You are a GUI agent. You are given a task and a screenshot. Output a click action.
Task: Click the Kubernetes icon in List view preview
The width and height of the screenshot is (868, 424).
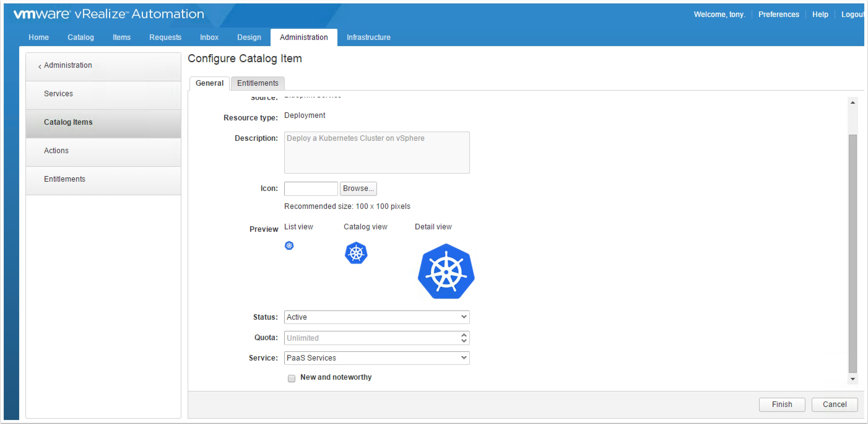289,245
